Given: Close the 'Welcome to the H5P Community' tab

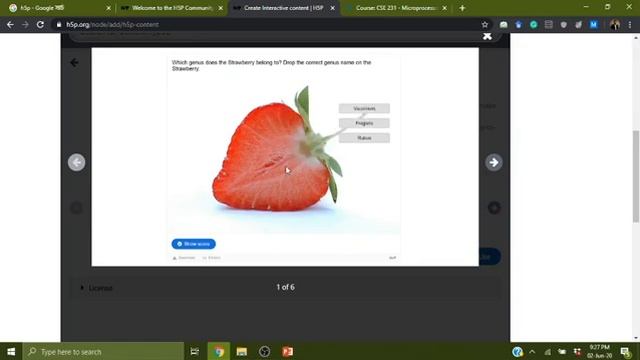Looking at the screenshot, I should point(220,8).
